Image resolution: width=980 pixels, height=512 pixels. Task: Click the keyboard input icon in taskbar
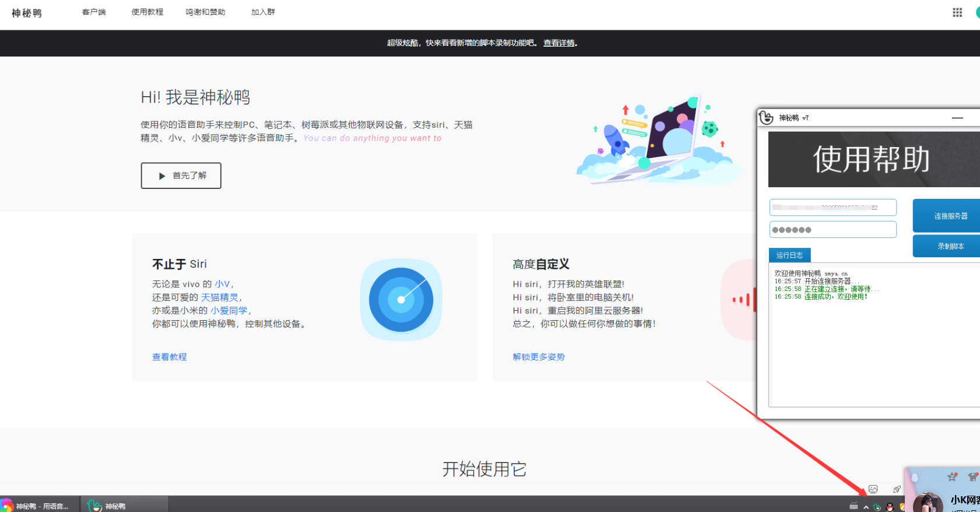click(853, 506)
